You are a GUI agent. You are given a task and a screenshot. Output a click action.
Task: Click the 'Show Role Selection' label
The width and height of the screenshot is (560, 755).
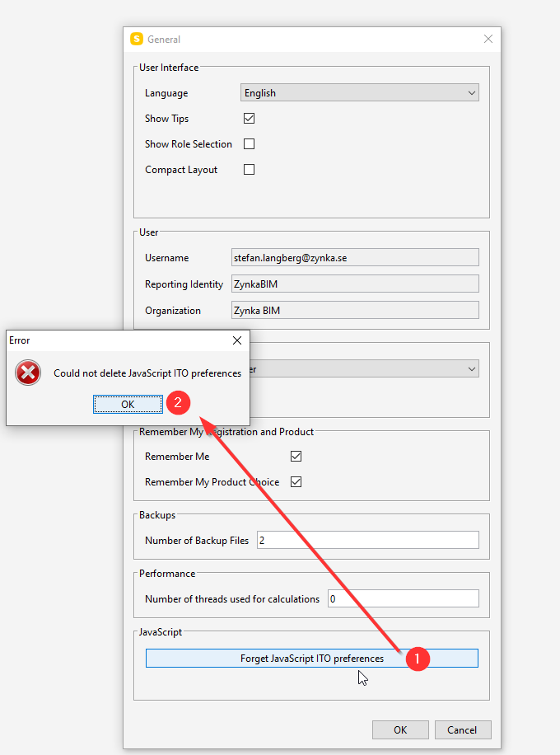(x=189, y=144)
